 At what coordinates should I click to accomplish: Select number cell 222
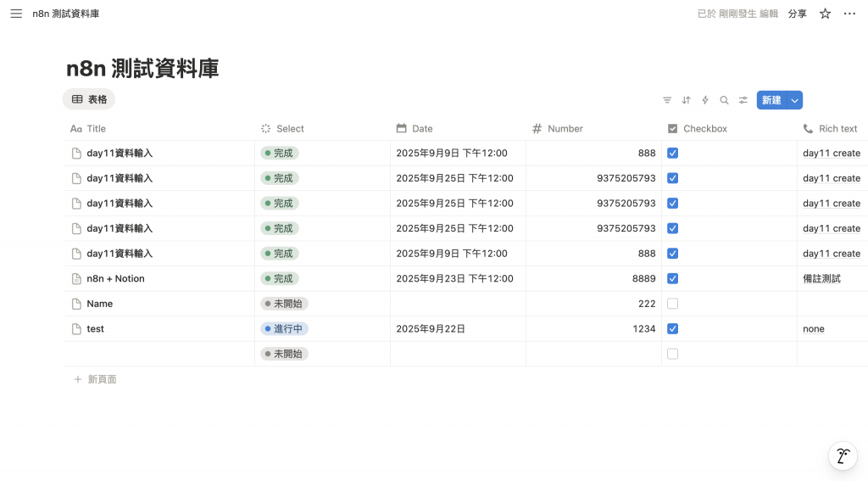click(594, 304)
